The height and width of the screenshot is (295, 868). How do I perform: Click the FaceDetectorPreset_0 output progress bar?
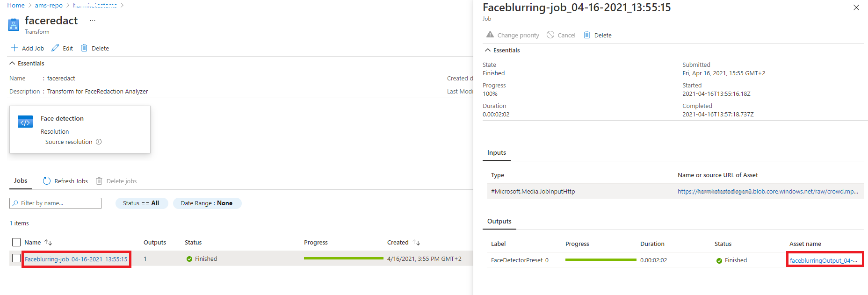tap(601, 260)
